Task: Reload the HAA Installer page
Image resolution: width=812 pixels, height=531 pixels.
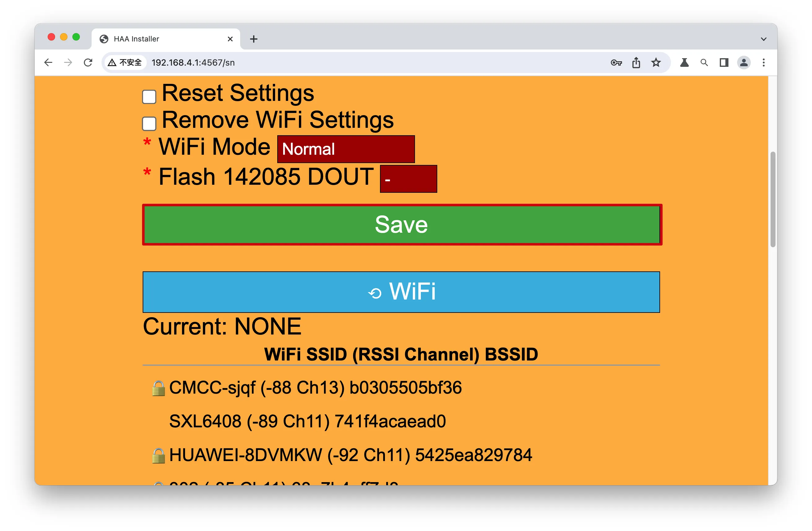Action: click(x=88, y=63)
